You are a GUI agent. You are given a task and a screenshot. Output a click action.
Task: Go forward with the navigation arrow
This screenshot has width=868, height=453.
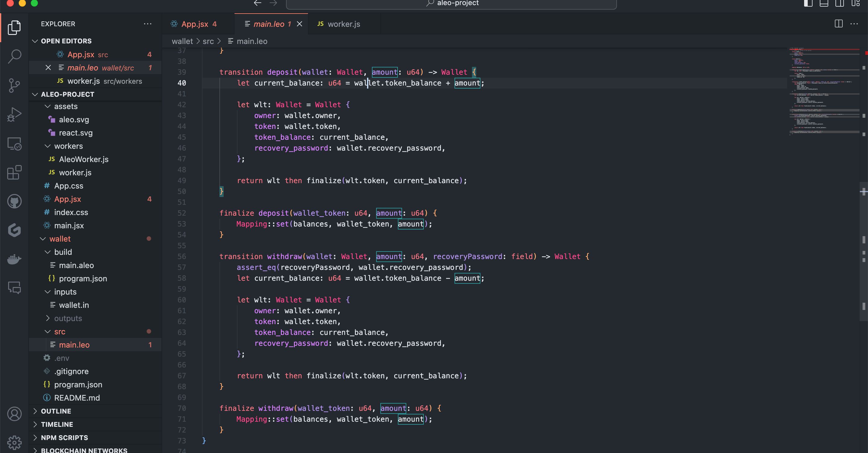[x=273, y=3]
